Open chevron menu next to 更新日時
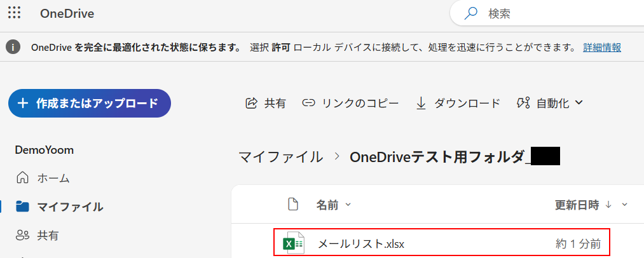The height and width of the screenshot is (258, 644). [x=625, y=205]
